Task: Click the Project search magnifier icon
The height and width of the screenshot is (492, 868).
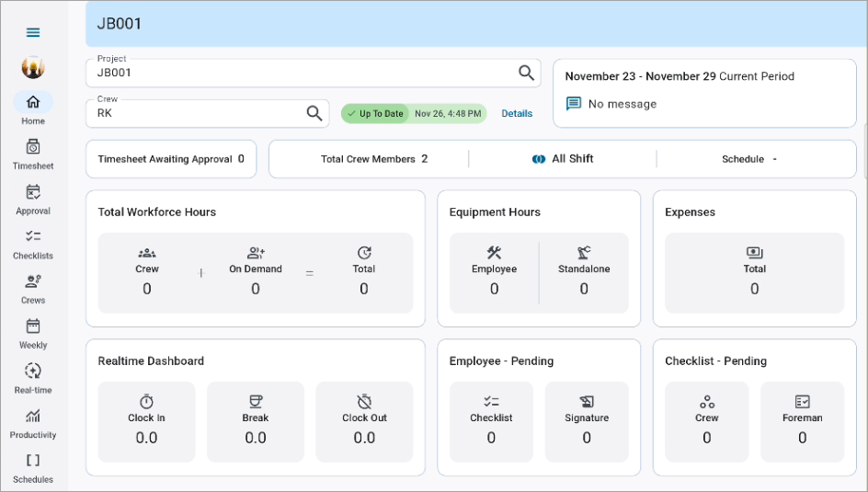Action: tap(526, 73)
